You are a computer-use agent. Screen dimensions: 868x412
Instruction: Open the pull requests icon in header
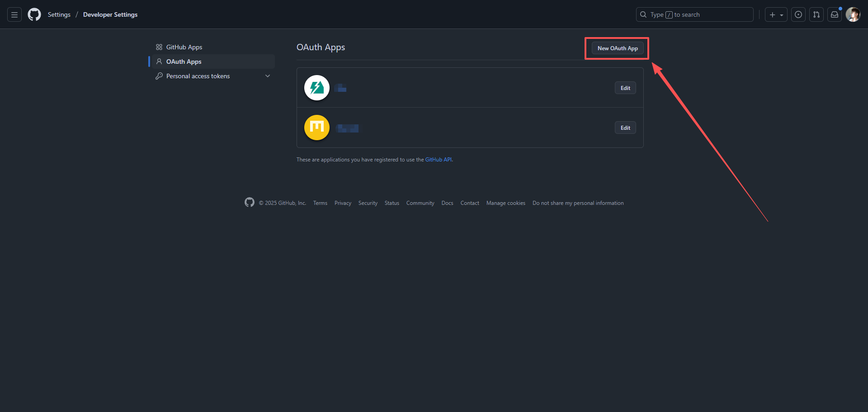tap(816, 14)
